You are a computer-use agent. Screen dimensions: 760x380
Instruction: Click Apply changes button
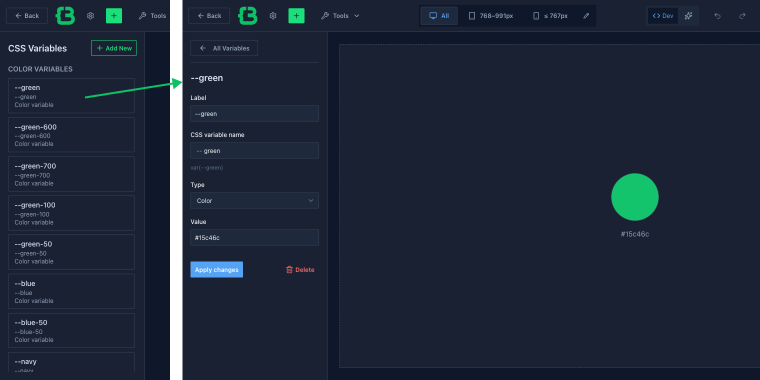(x=217, y=269)
